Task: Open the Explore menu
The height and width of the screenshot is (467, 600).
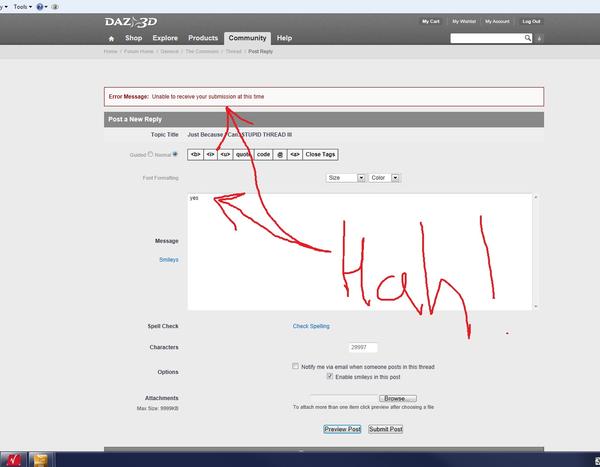Action: click(x=165, y=38)
